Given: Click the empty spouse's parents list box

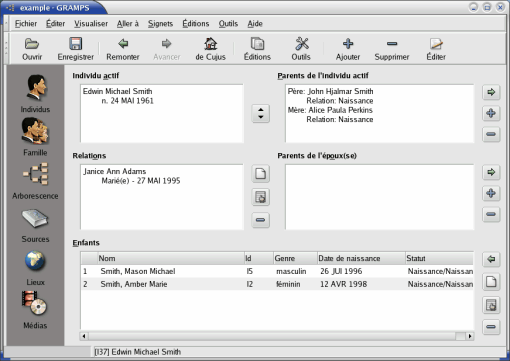Looking at the screenshot, I should (379, 197).
